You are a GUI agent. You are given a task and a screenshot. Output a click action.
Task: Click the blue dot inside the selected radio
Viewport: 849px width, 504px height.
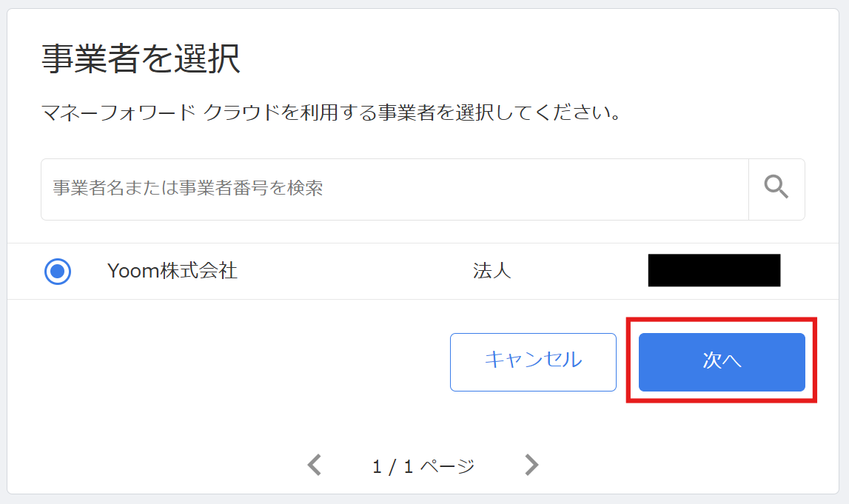58,272
